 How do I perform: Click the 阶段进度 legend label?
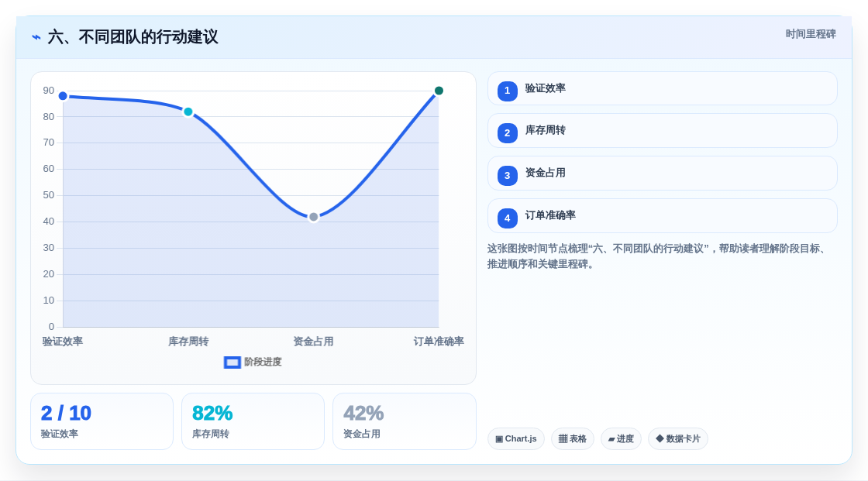point(263,362)
